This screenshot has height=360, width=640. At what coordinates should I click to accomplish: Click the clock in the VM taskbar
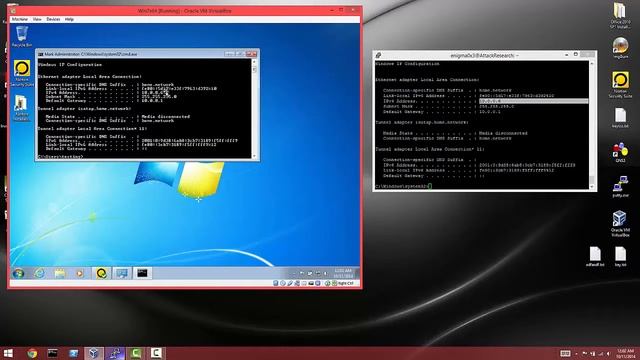pyautogui.click(x=342, y=273)
